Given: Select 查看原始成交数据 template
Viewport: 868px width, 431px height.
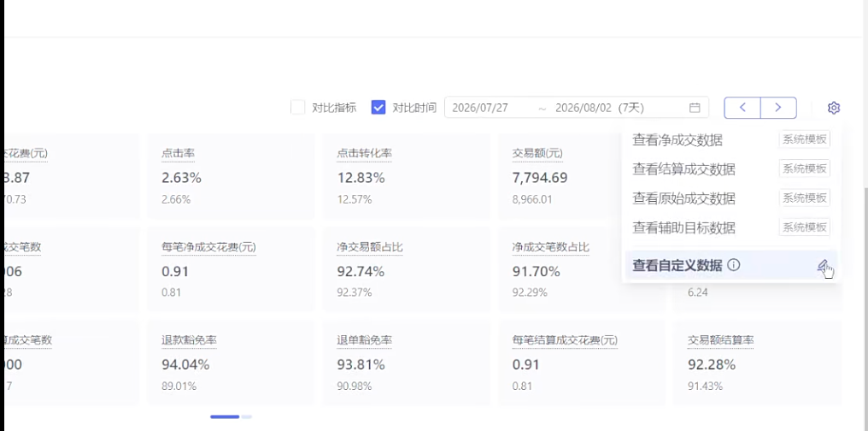Looking at the screenshot, I should tap(730, 198).
